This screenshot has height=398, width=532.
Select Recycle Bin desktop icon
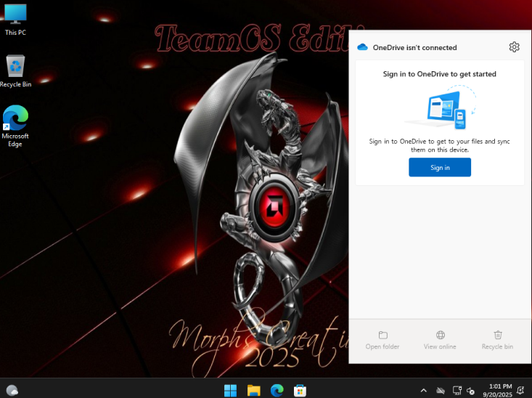[x=16, y=71]
